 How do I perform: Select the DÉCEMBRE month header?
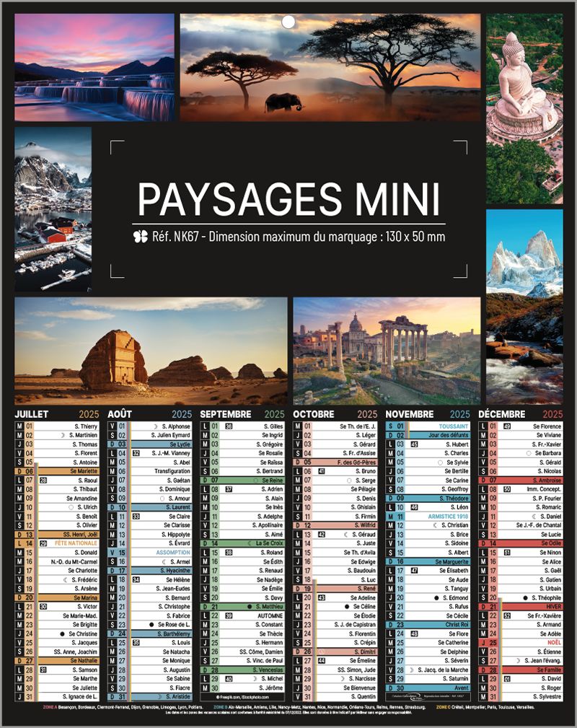point(502,414)
